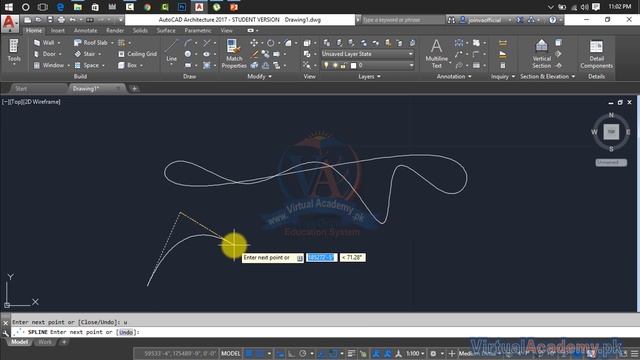Open the AutoCAD application menu logo
This screenshot has width=640, height=360.
(9, 24)
